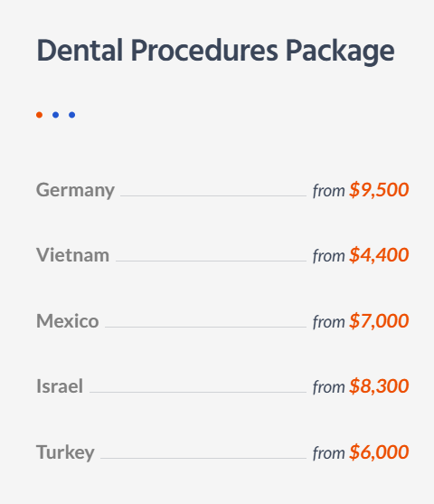Open the Vietnam country entry
The height and width of the screenshot is (504, 434).
click(72, 255)
